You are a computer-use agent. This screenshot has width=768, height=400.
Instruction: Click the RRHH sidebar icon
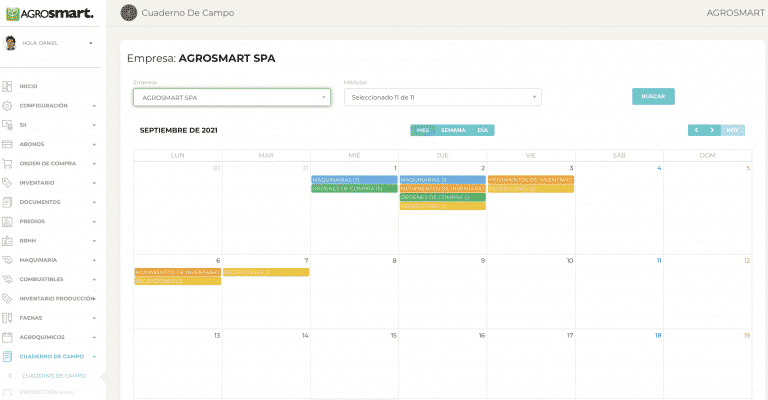point(7,240)
